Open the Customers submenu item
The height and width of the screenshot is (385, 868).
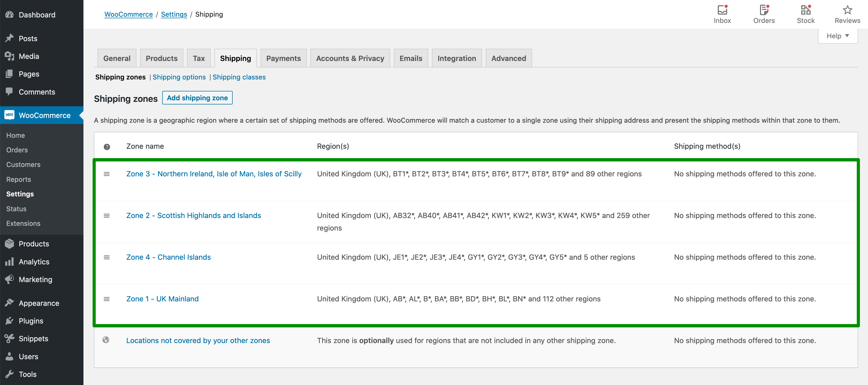tap(23, 165)
